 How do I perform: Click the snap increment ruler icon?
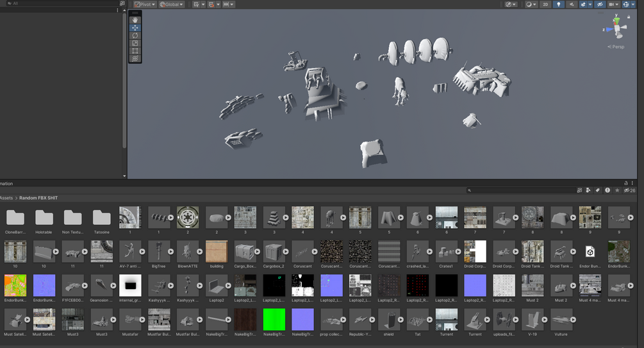point(226,4)
